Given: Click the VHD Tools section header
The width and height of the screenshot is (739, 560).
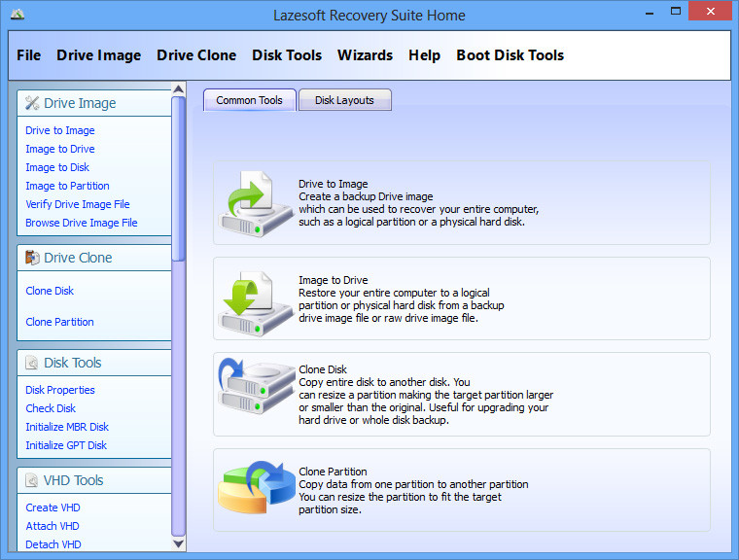Looking at the screenshot, I should (x=94, y=480).
